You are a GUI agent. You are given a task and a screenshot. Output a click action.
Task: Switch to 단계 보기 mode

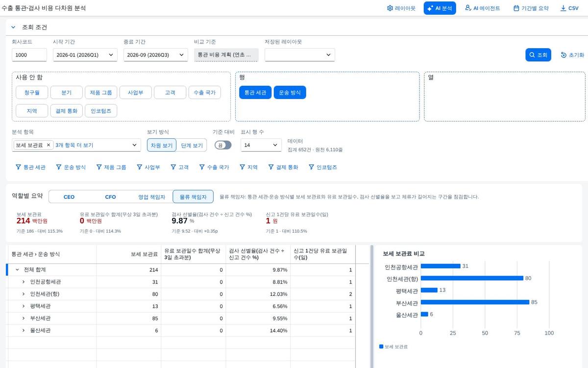pyautogui.click(x=191, y=145)
